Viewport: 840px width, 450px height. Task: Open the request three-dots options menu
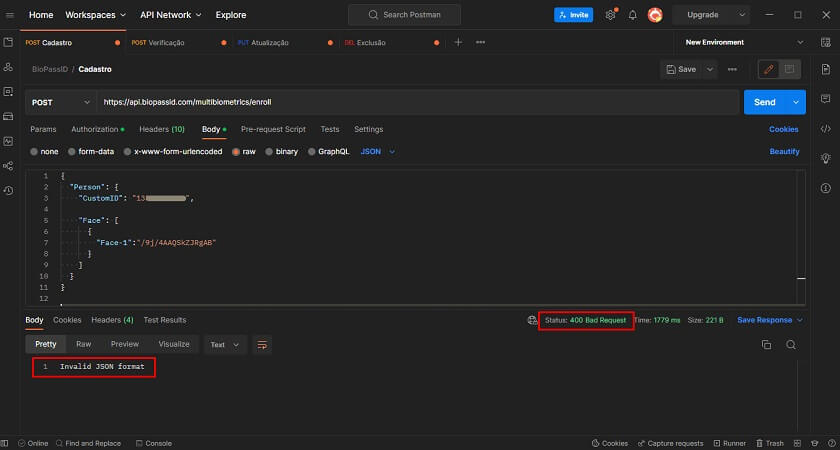(732, 69)
